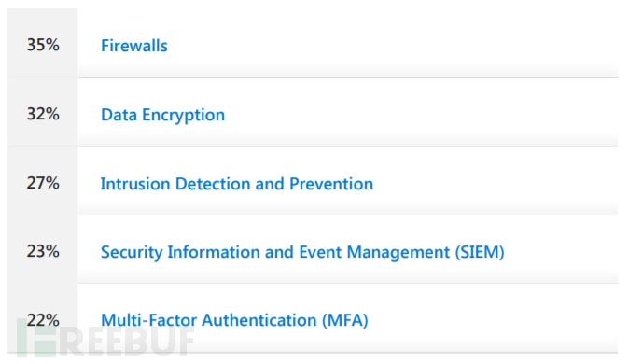Open Security Information and Event Management (SIEM)
Screen dimensions: 629x364
[302, 252]
